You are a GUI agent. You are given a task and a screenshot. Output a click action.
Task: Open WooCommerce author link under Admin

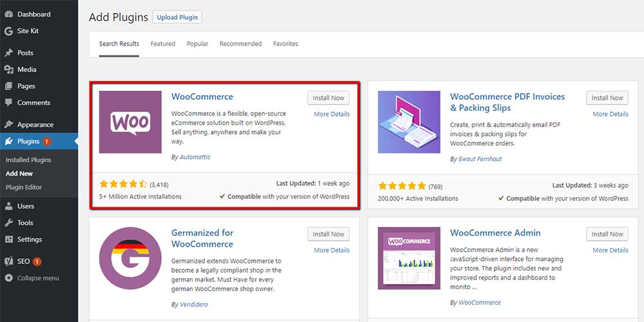(480, 302)
